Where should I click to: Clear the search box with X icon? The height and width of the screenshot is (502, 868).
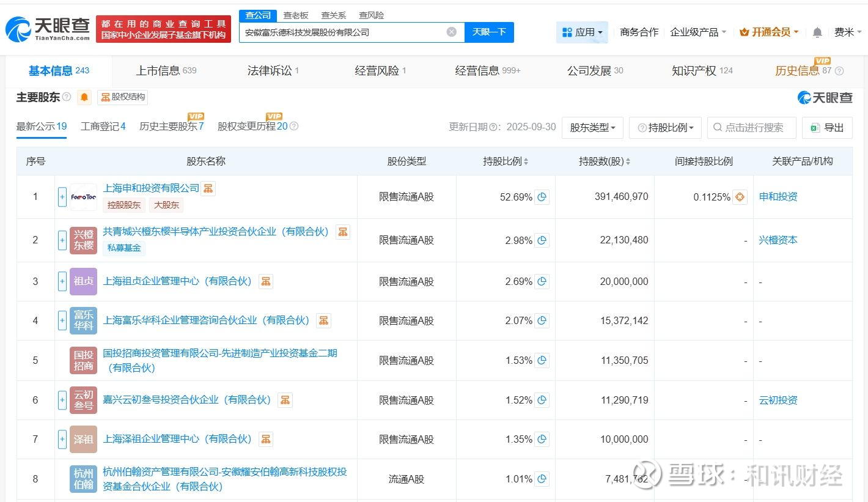tap(451, 32)
